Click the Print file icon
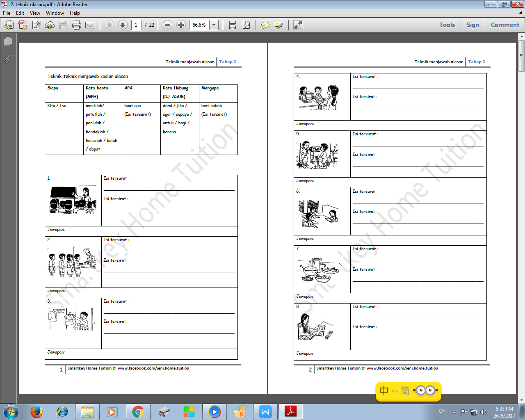Viewport: 525px width, 420px height. 77,25
